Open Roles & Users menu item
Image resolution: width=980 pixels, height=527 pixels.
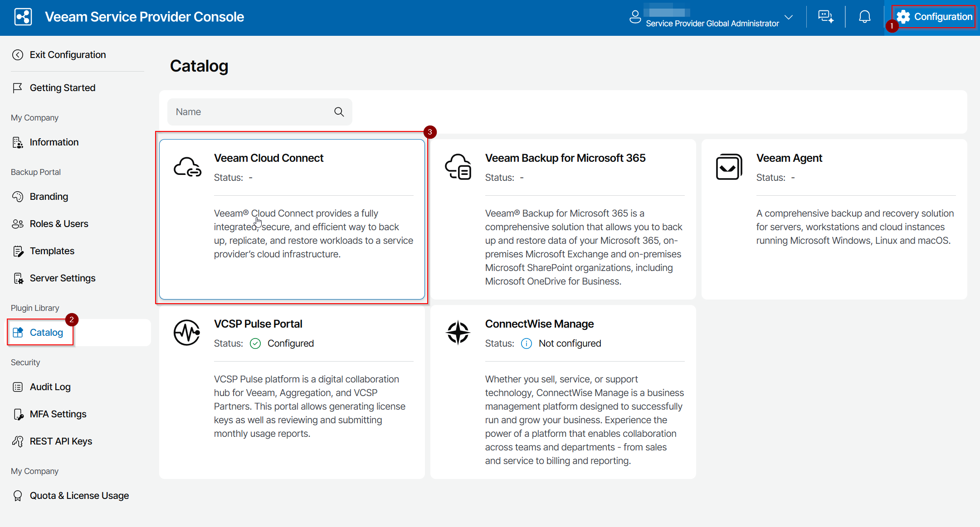59,224
